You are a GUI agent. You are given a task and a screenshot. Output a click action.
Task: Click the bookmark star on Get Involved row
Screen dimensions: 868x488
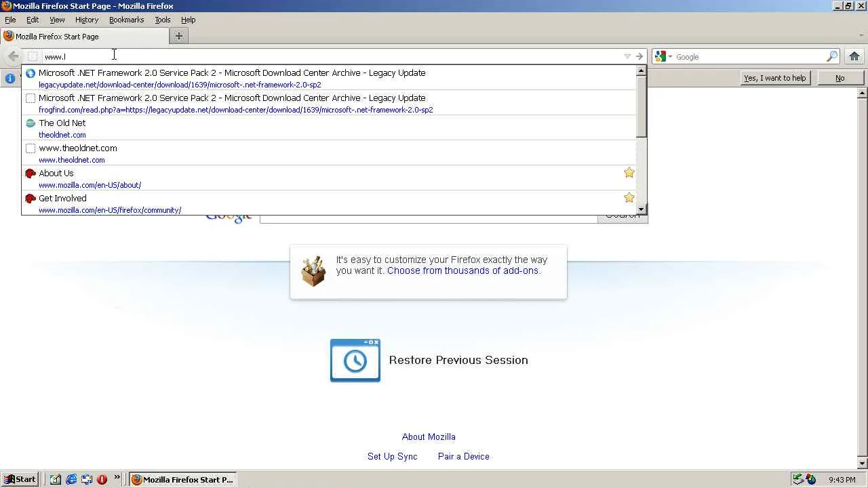[629, 198]
